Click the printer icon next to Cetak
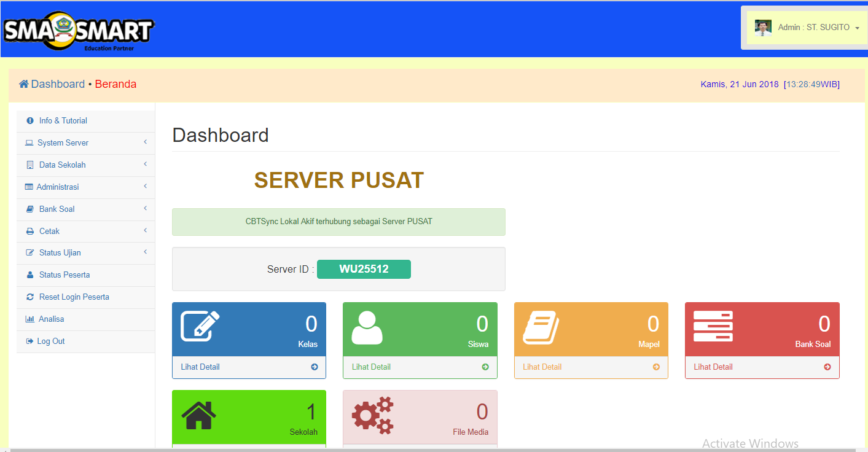Screen dimensions: 868x452 pyautogui.click(x=29, y=231)
